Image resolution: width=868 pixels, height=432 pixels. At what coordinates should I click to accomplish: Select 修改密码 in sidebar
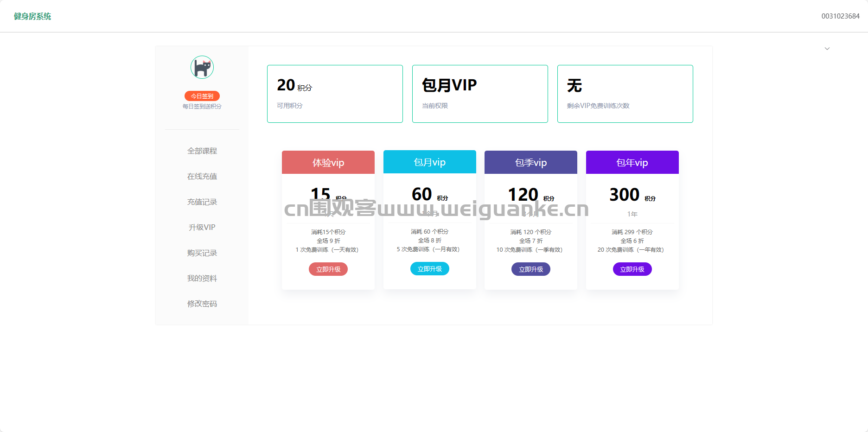pyautogui.click(x=202, y=304)
